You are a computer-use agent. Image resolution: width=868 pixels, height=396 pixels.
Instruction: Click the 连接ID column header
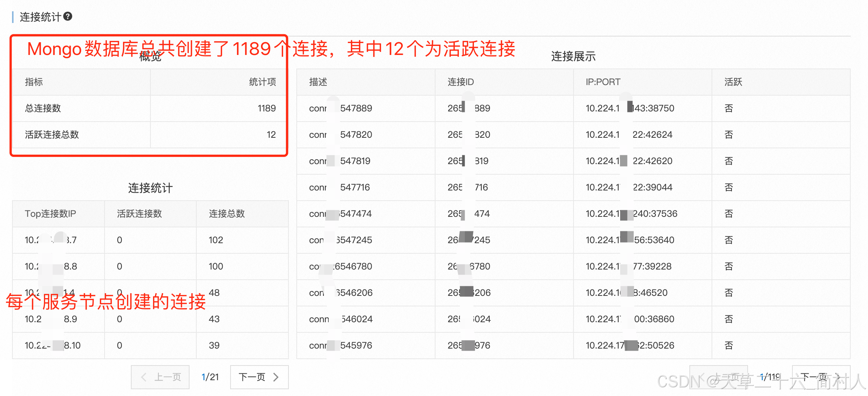click(x=460, y=82)
